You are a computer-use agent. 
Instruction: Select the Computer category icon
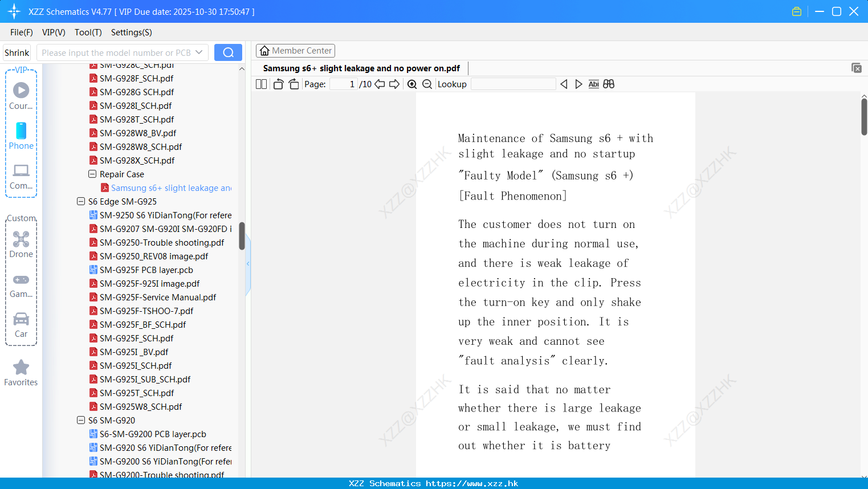click(21, 176)
